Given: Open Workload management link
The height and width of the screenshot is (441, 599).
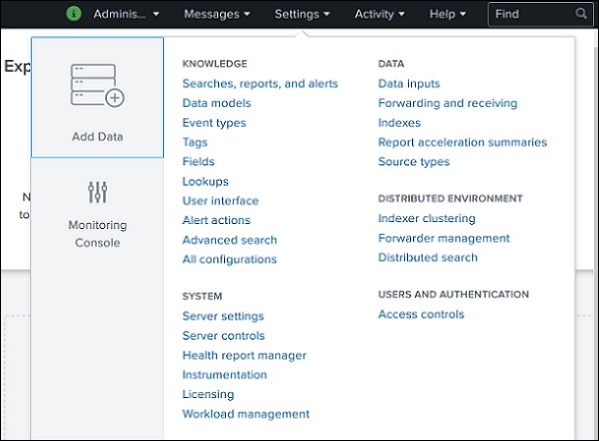Looking at the screenshot, I should [246, 414].
